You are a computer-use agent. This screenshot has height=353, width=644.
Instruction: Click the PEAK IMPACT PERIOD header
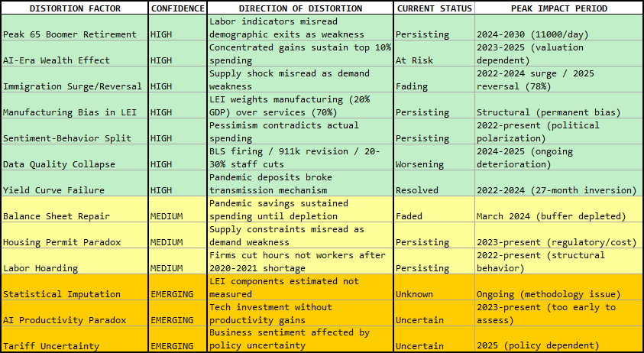(x=558, y=8)
